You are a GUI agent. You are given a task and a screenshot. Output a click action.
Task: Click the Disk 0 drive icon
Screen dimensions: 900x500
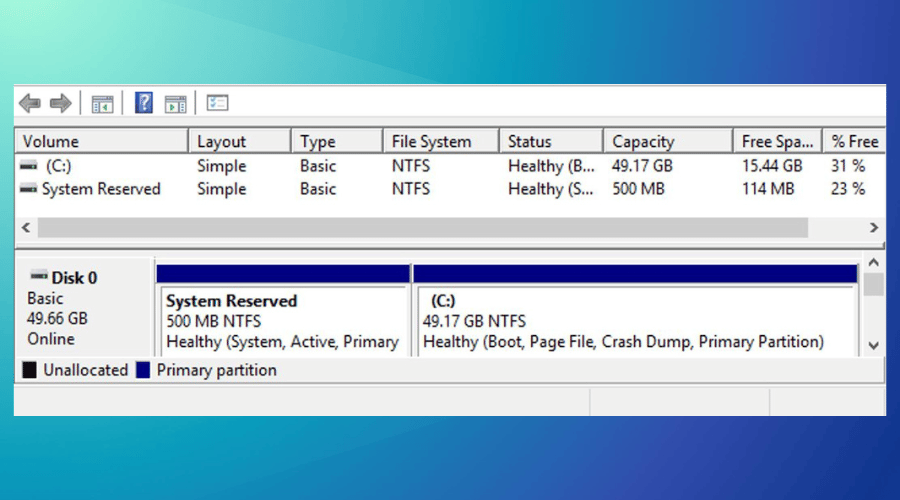39,275
